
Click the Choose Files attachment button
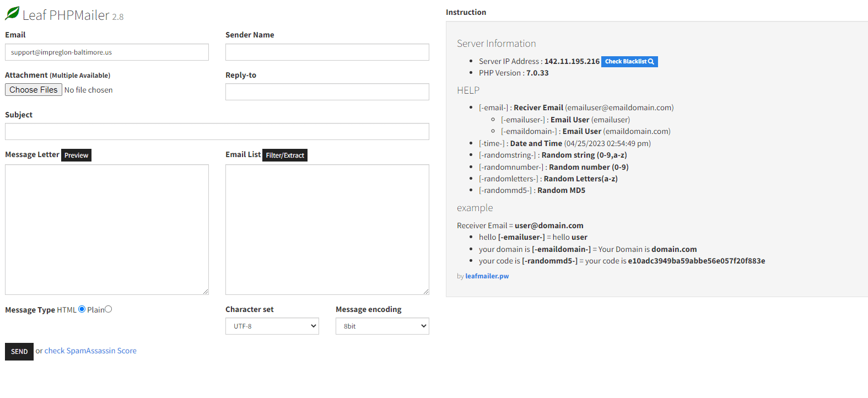(x=34, y=90)
